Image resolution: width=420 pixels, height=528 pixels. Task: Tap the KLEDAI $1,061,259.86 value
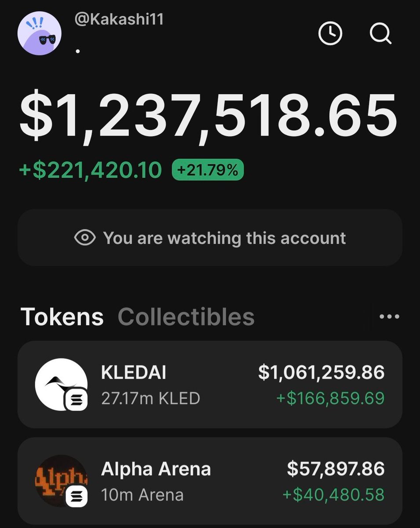(321, 373)
